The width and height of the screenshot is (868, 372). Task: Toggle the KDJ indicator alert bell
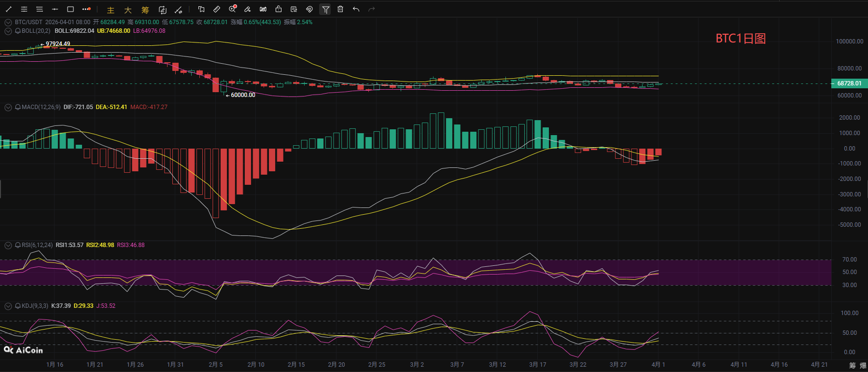[18, 306]
